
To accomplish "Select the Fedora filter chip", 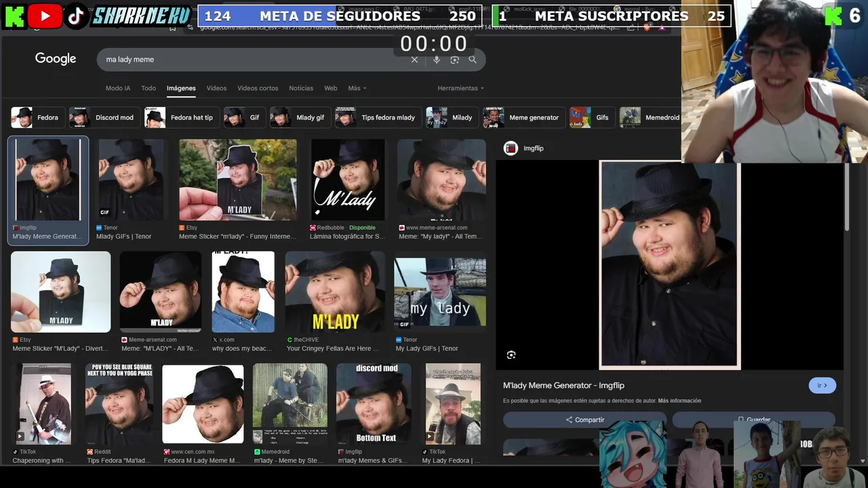I will tap(38, 117).
